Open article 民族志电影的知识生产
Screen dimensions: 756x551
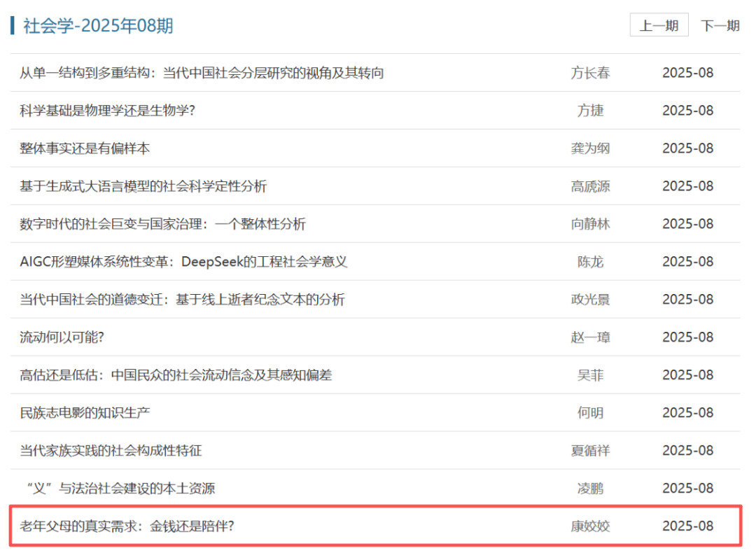85,412
